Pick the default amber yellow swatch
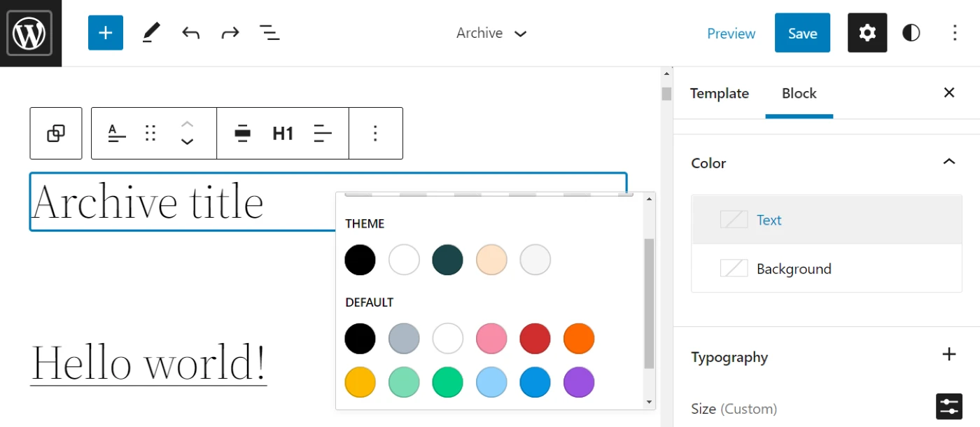980x427 pixels. click(x=360, y=383)
